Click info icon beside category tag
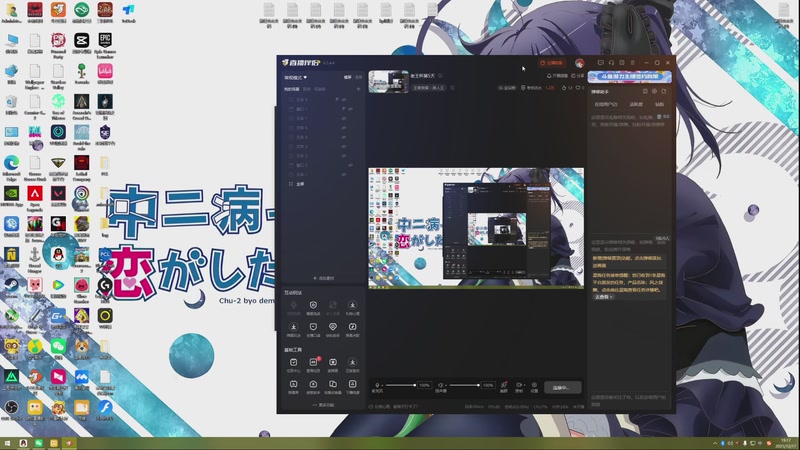The width and height of the screenshot is (800, 450). pyautogui.click(x=452, y=88)
